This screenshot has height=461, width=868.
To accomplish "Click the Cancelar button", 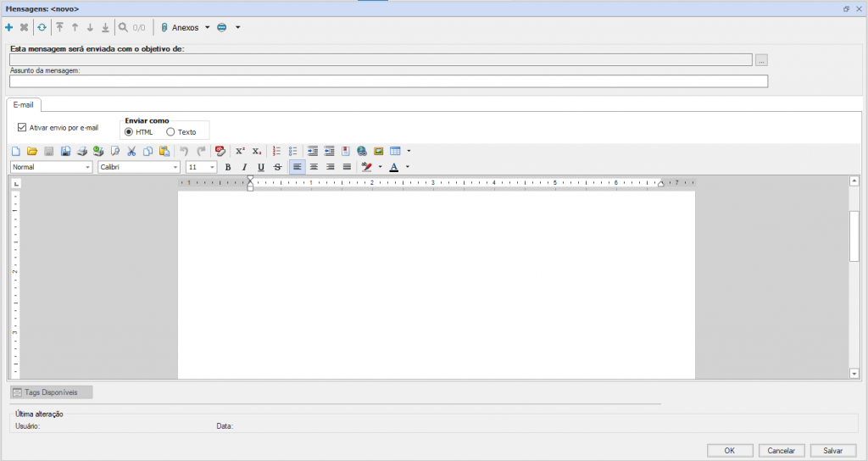I will (782, 450).
